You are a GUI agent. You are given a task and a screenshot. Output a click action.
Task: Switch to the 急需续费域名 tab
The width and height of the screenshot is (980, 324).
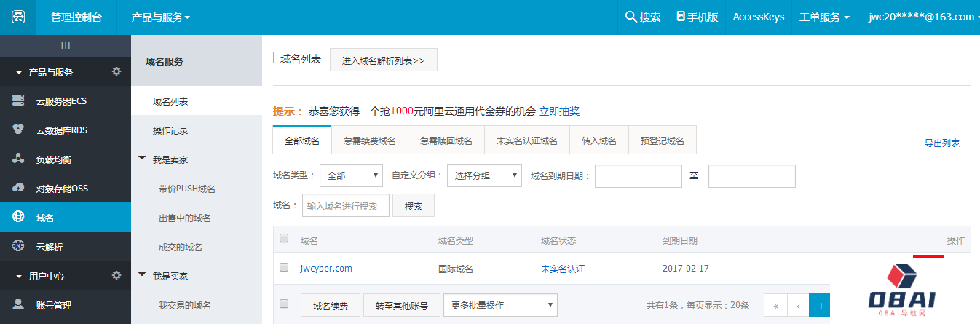coord(370,141)
